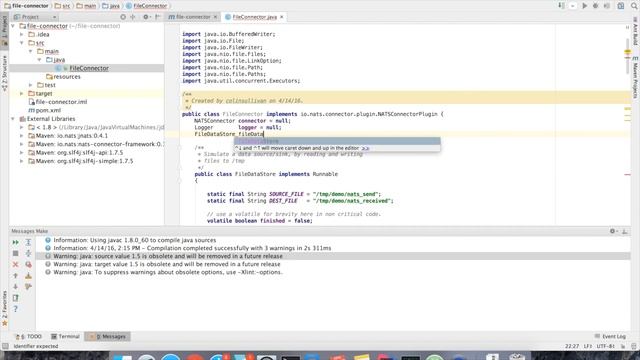640x360 pixels.
Task: Click the Rerun icon in Messages panel
Action: click(16, 242)
